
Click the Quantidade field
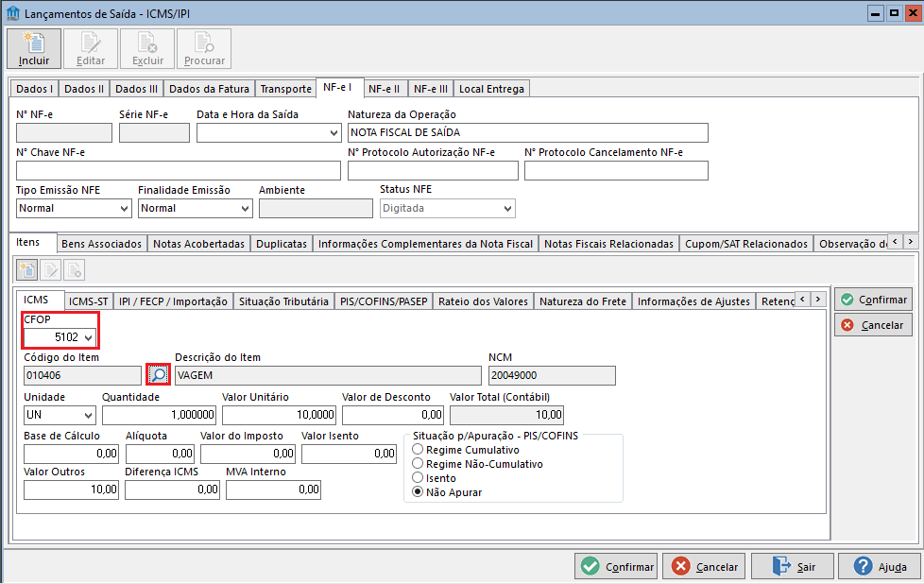coord(159,415)
